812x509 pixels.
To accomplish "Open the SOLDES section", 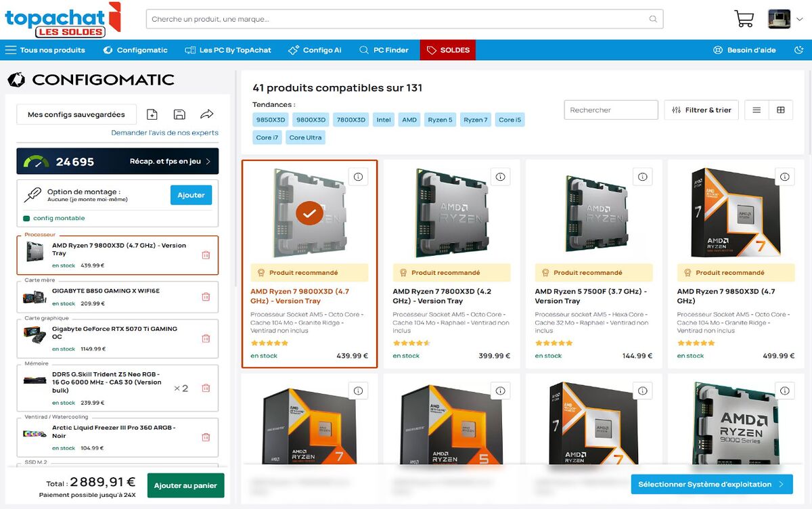I will pyautogui.click(x=448, y=50).
